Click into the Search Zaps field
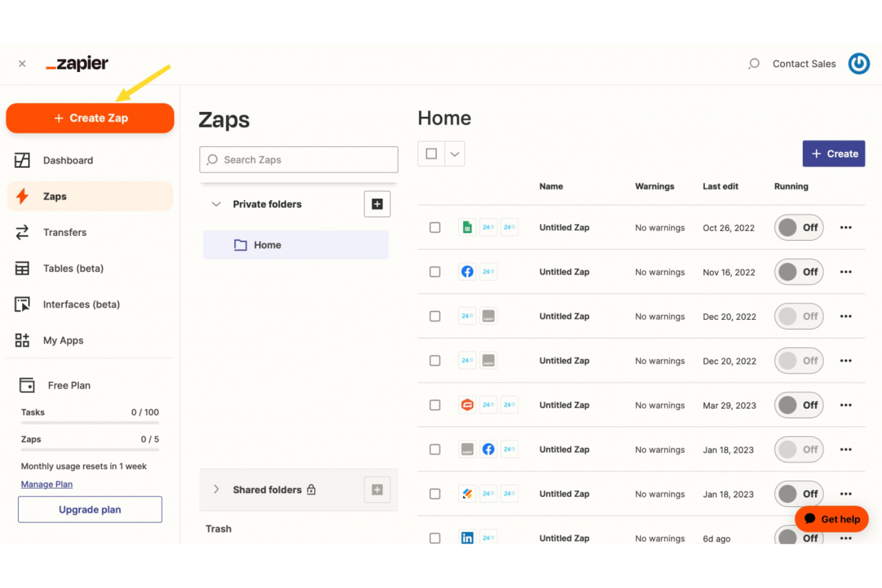882x588 pixels. [x=299, y=160]
